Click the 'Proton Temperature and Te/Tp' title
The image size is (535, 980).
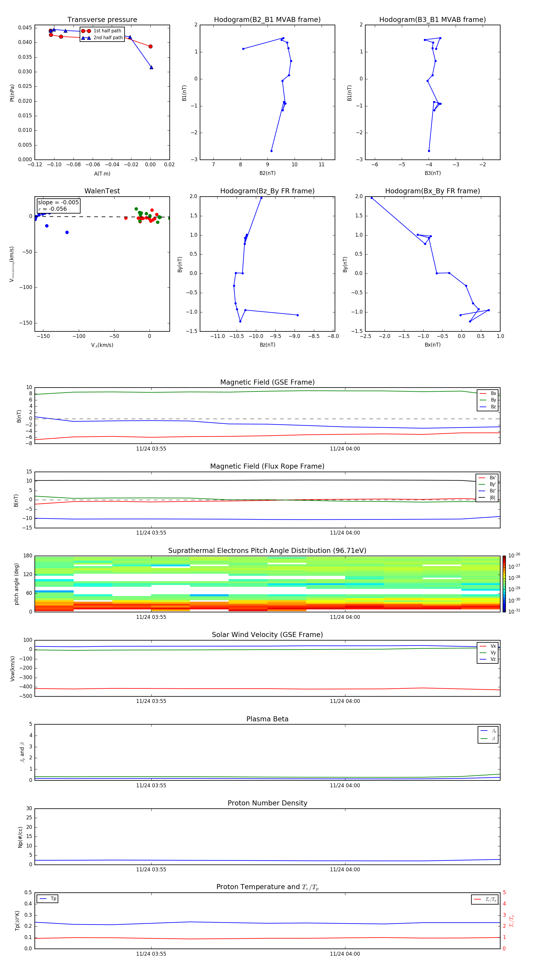click(267, 887)
